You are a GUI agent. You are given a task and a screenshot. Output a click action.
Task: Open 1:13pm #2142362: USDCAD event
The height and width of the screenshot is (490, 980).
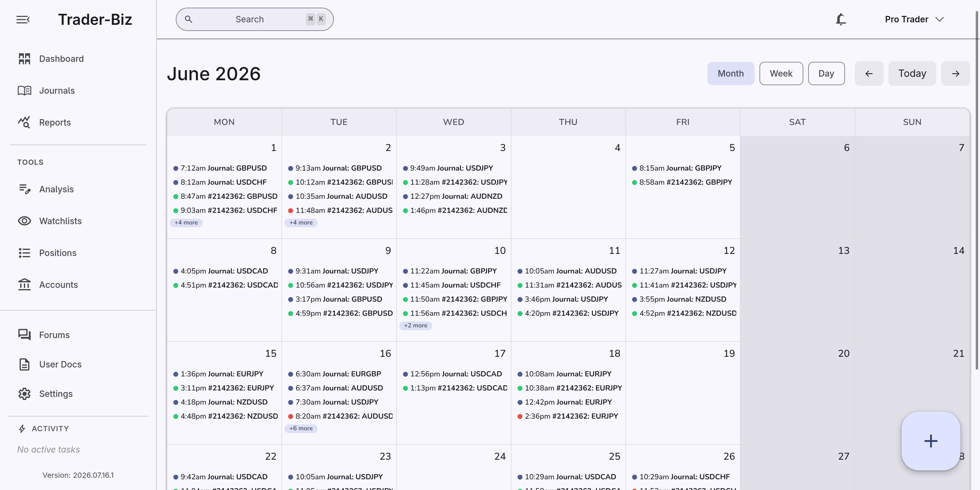[454, 388]
